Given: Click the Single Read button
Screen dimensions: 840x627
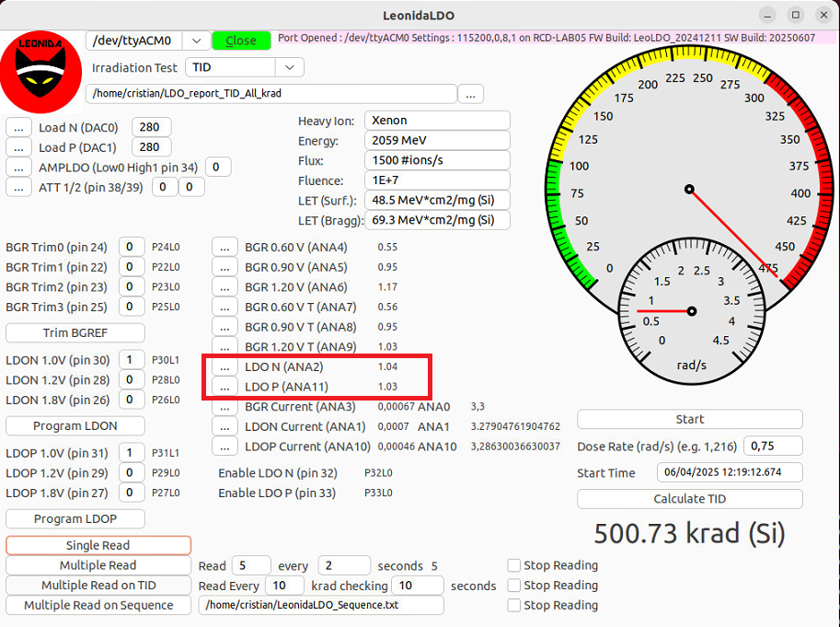Looking at the screenshot, I should coord(98,546).
